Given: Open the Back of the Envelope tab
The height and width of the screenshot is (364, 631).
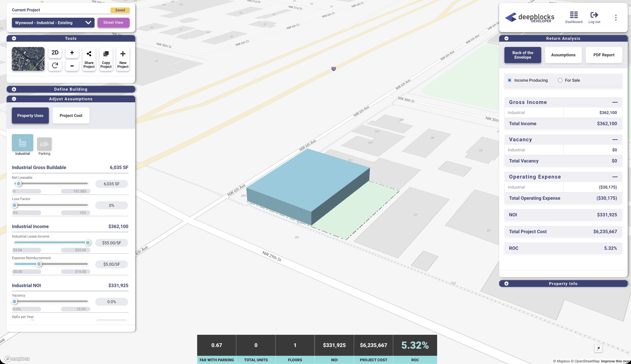Looking at the screenshot, I should click(523, 55).
